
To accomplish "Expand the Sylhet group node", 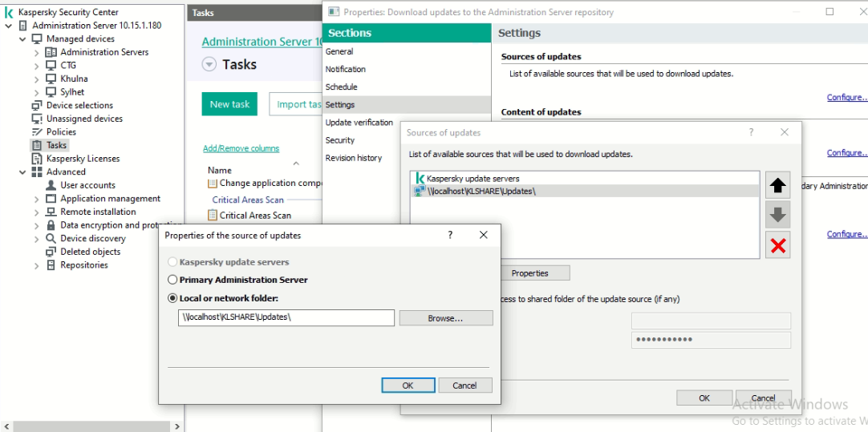I will [37, 92].
